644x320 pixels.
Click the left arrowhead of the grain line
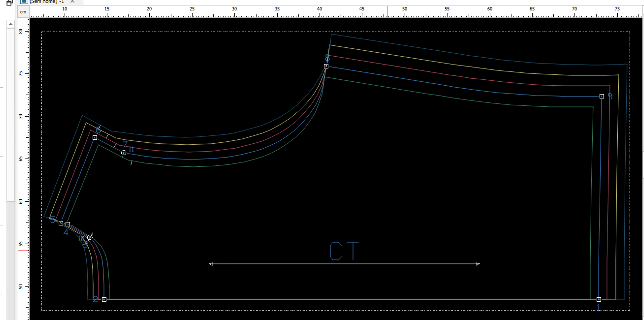[x=211, y=264]
